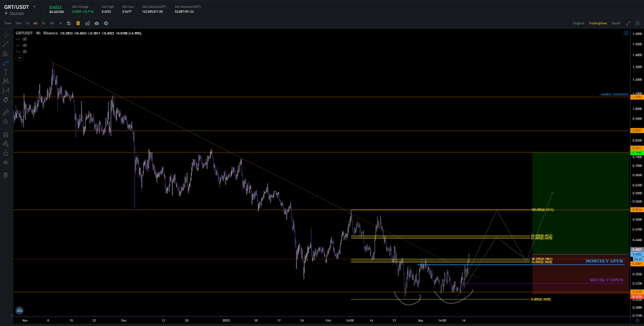
Task: Select the brush drawing tool
Action: 6,62
